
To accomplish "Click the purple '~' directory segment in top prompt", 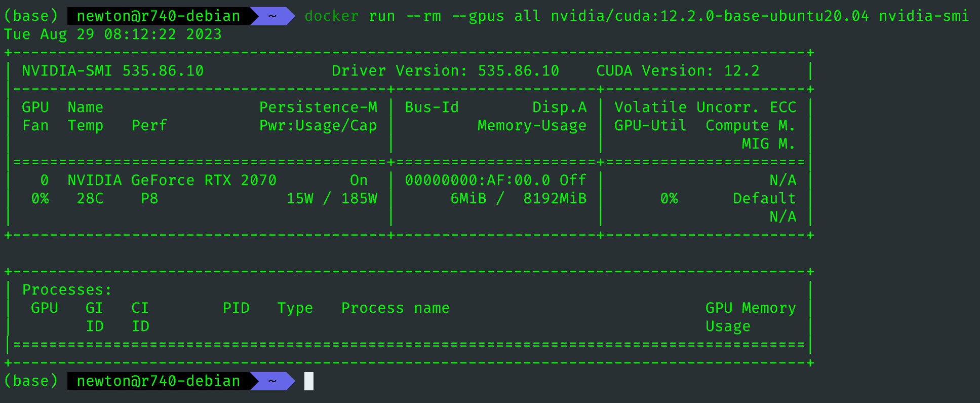I will [272, 16].
